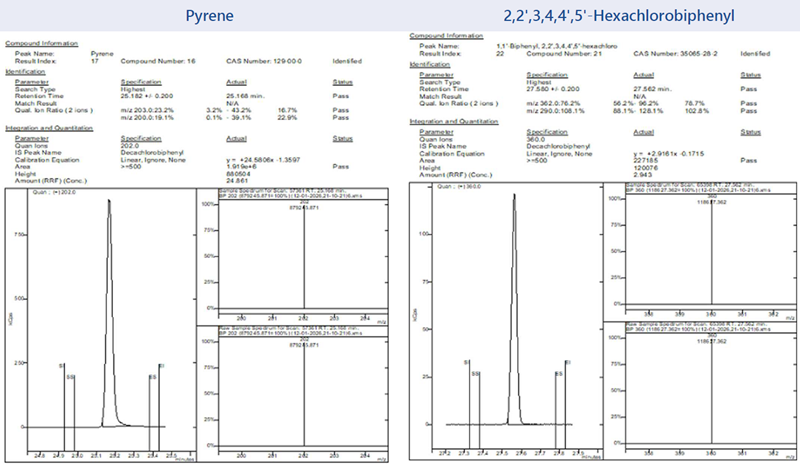Click the Pass status of Hexachlorobiphenyl Area row

748,160
